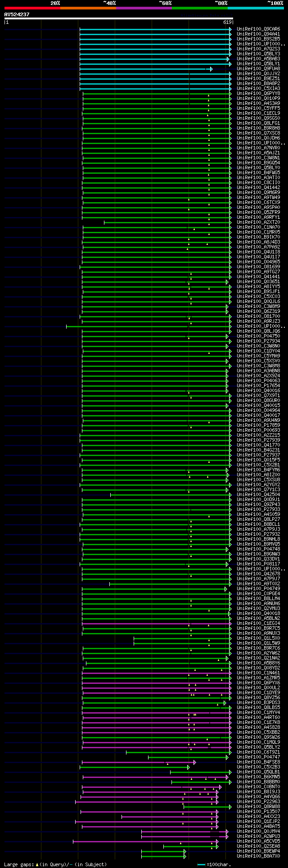288x868 pixels.
Task: Click the green alignment bar for UniRef100_Q42504
Action: pos(171,495)
